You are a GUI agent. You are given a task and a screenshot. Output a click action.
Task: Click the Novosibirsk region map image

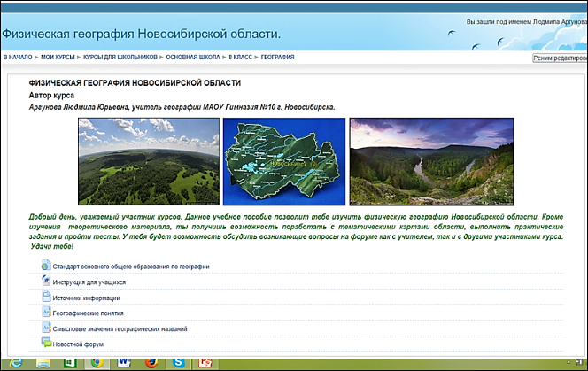283,162
